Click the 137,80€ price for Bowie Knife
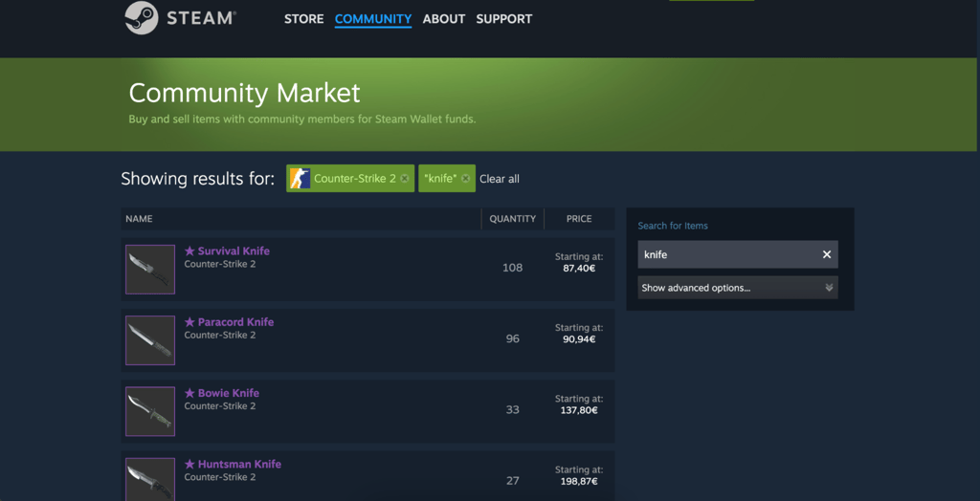This screenshot has height=501, width=980. coord(579,410)
